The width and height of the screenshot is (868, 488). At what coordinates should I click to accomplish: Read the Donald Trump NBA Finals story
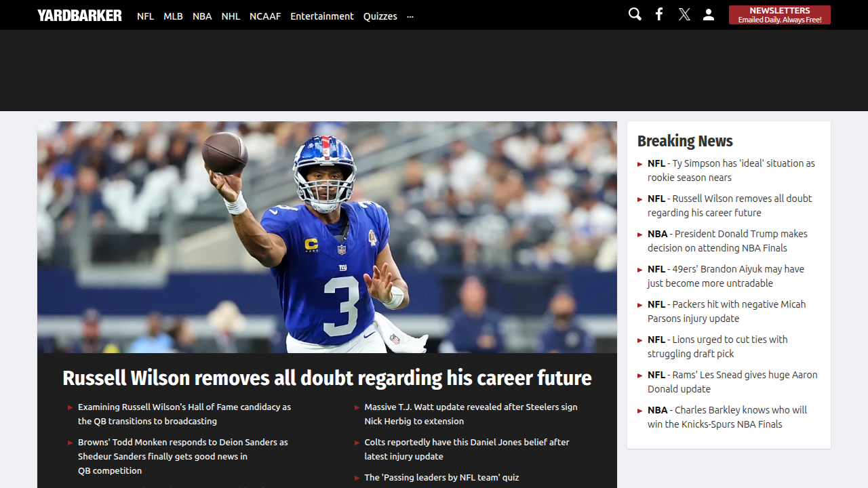tap(728, 241)
